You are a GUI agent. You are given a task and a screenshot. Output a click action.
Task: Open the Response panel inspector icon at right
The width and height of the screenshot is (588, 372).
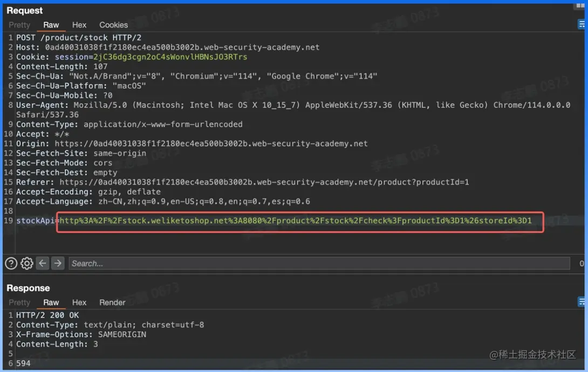582,301
